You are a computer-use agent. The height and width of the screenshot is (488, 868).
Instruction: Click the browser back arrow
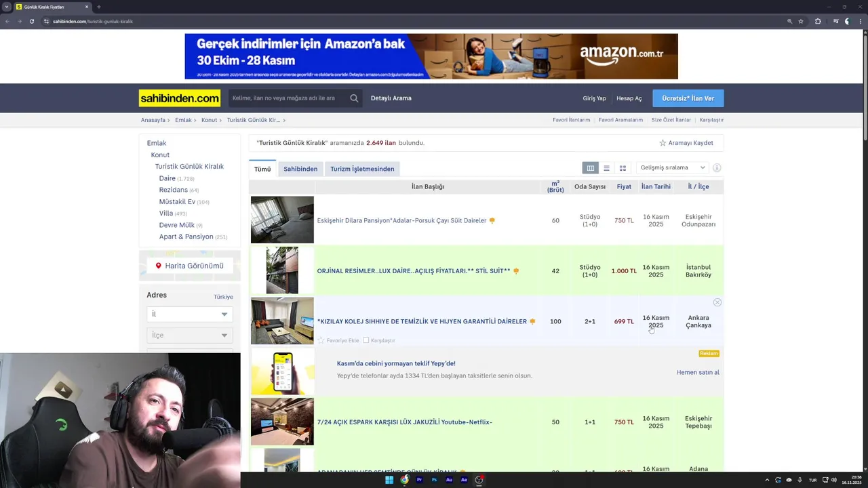(7, 21)
